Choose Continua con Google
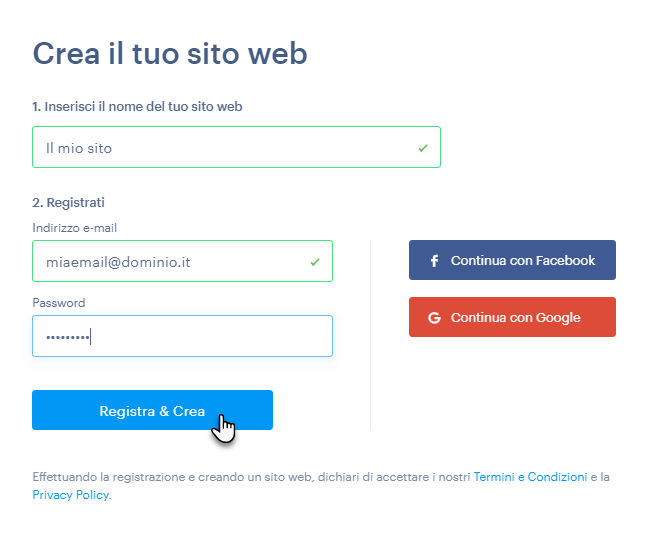The image size is (653, 540). point(512,317)
